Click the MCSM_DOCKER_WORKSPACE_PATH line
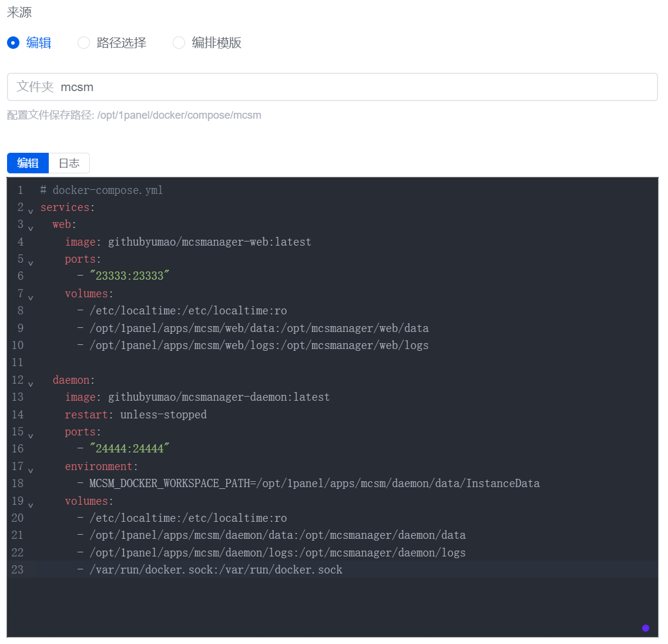The width and height of the screenshot is (668, 644). click(x=314, y=484)
